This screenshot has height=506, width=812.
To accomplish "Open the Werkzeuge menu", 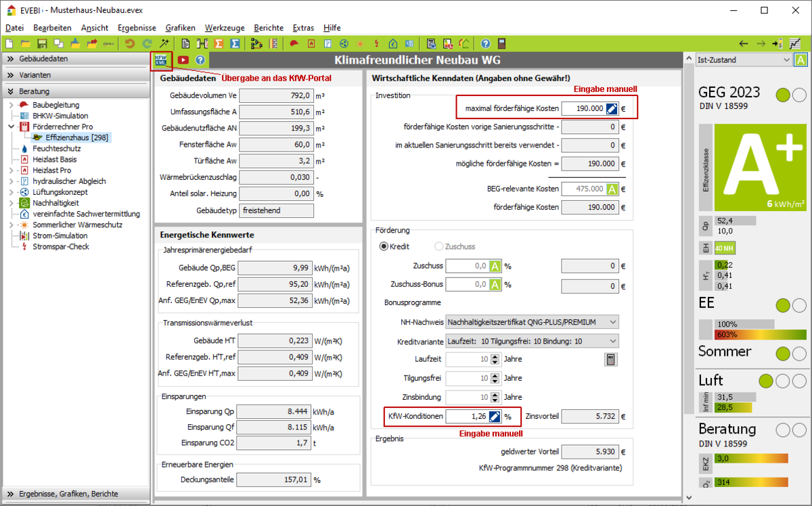I will click(x=225, y=28).
